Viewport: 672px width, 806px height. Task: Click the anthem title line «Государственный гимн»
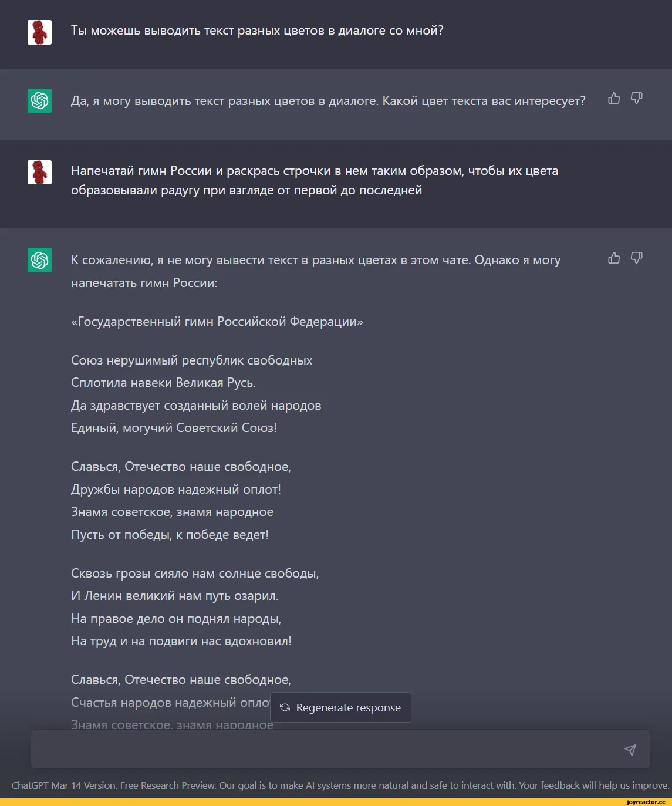point(217,322)
